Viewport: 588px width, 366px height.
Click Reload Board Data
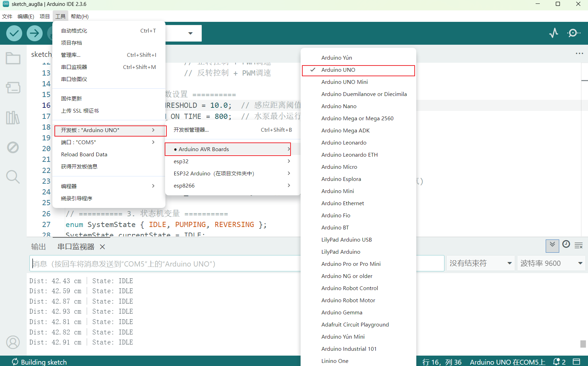point(109,155)
